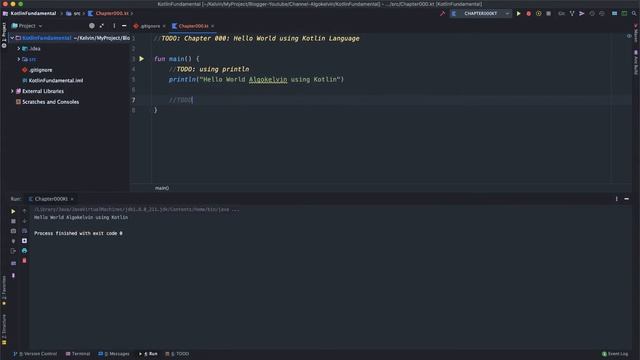Select the Chapter000Kt run tab
The image size is (640, 360).
coord(51,199)
